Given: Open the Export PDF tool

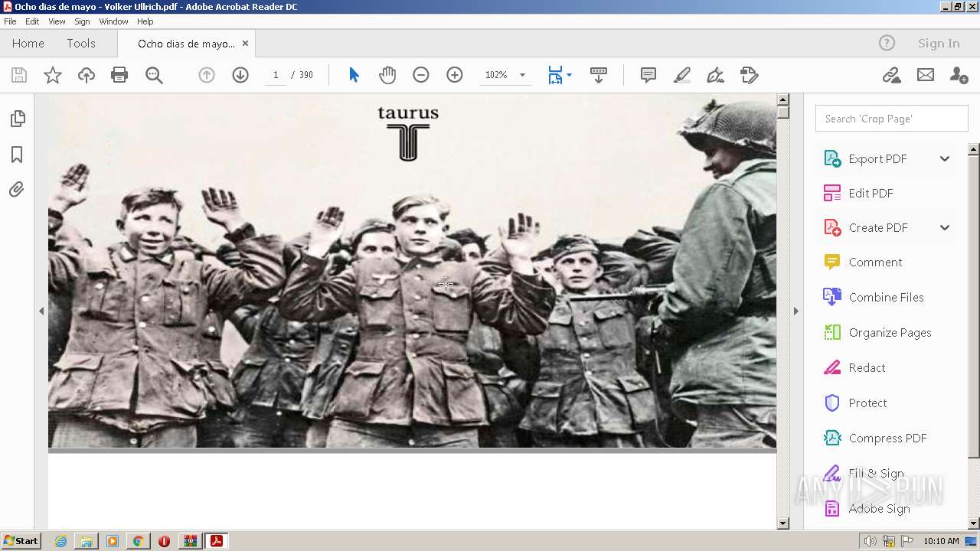Looking at the screenshot, I should pos(877,158).
